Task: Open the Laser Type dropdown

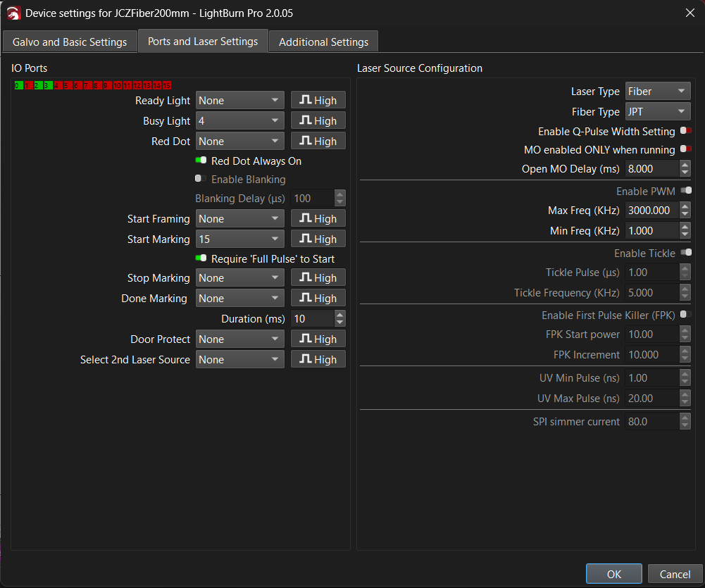Action: 658,92
